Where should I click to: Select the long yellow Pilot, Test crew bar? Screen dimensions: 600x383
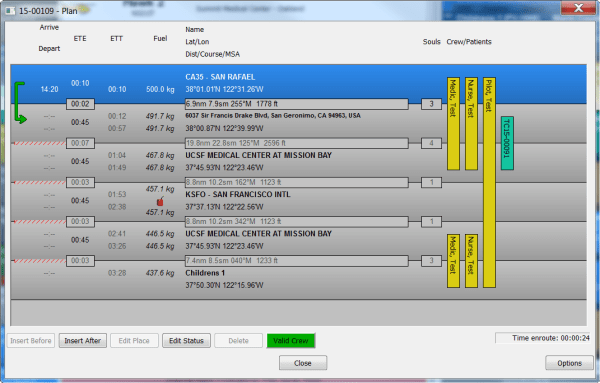489,183
